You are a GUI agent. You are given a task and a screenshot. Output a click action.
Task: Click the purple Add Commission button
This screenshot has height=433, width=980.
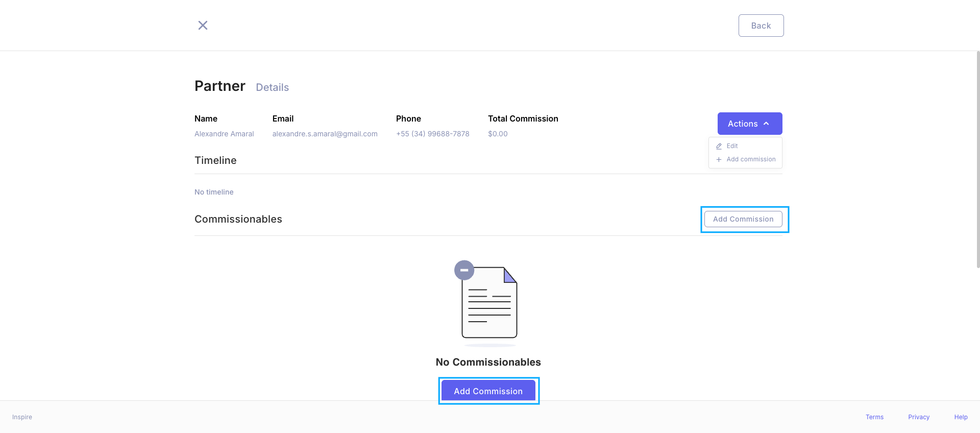(488, 391)
